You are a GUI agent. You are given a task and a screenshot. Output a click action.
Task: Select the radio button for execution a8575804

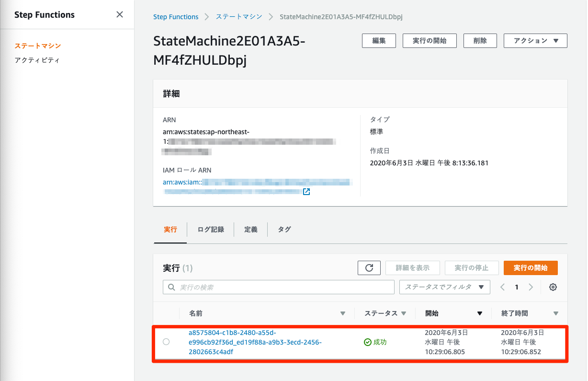[x=166, y=342]
